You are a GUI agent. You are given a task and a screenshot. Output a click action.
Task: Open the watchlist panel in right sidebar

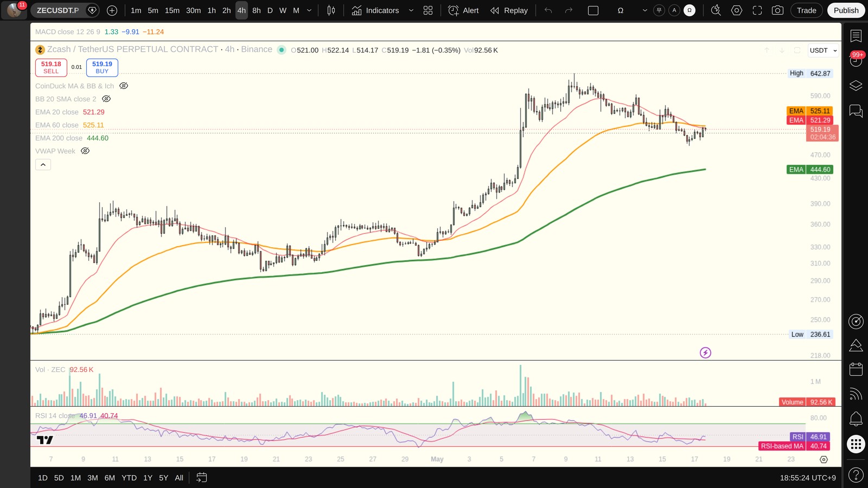(856, 36)
